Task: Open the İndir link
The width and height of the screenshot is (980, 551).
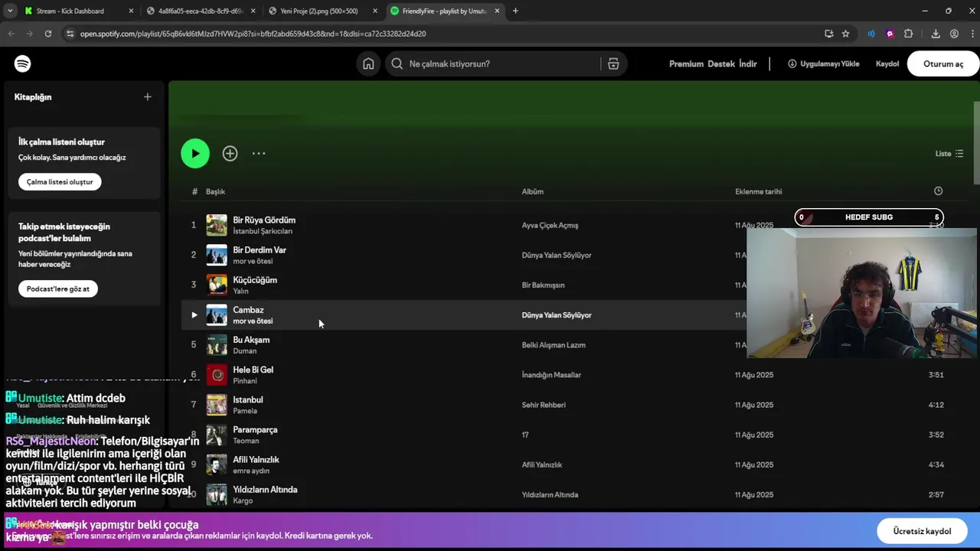Action: (x=748, y=64)
